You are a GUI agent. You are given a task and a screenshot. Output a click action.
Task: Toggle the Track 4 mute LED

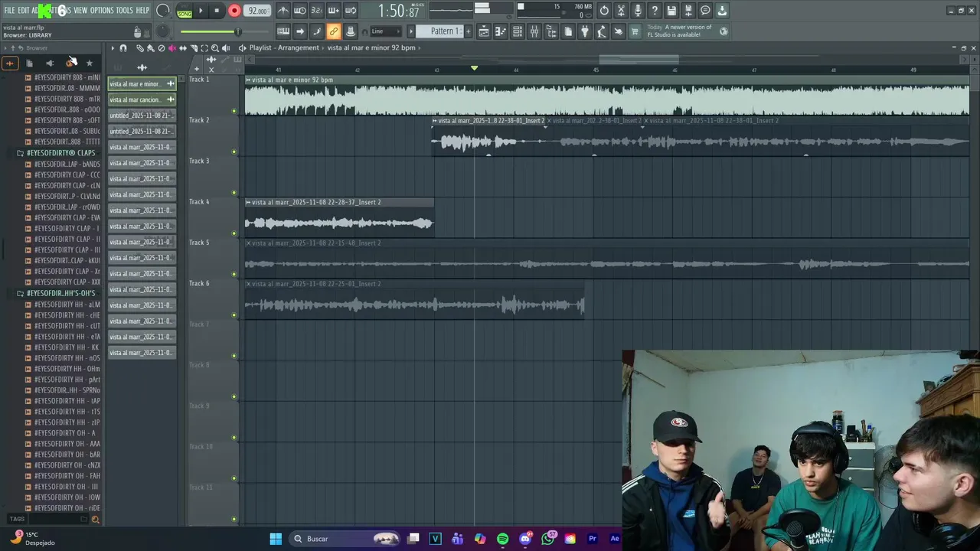[234, 233]
